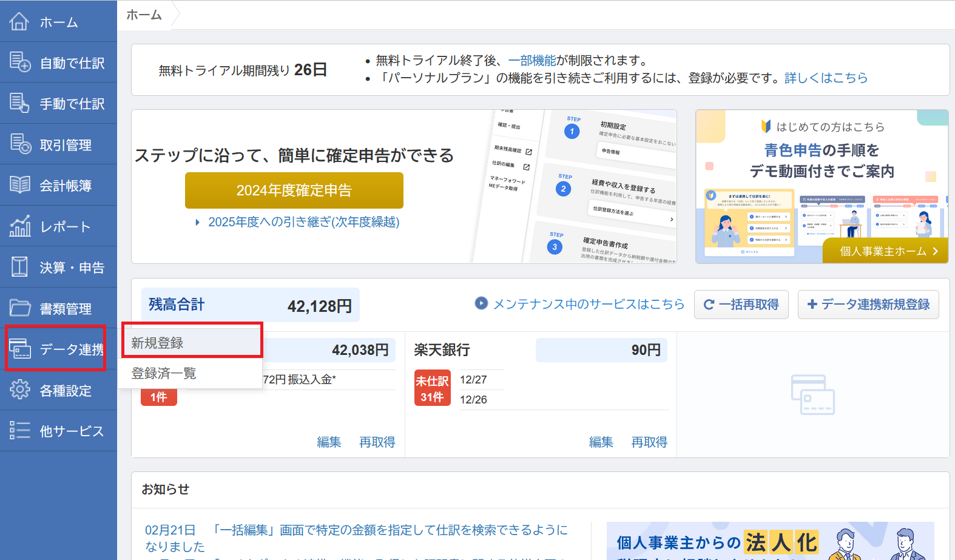Open the 青色申告の手順 demo banner
Screen dimensions: 955x560
point(822,186)
